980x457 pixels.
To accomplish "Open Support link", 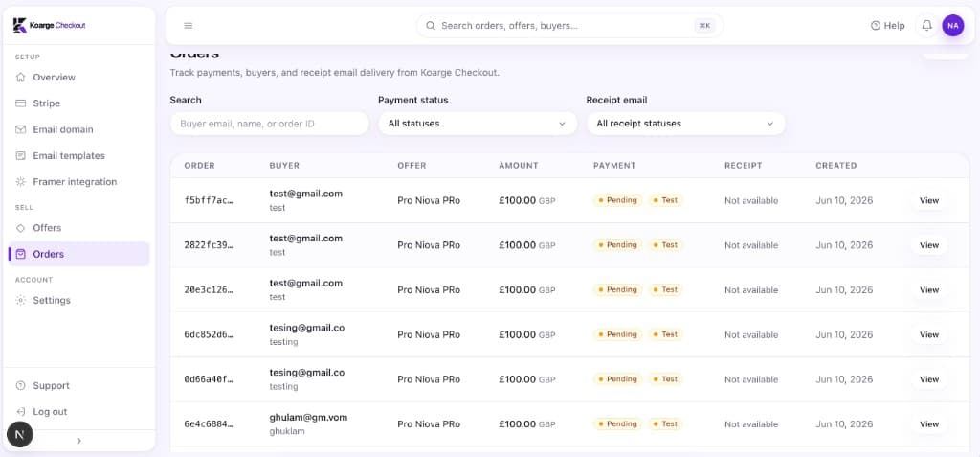I will [x=78, y=386].
